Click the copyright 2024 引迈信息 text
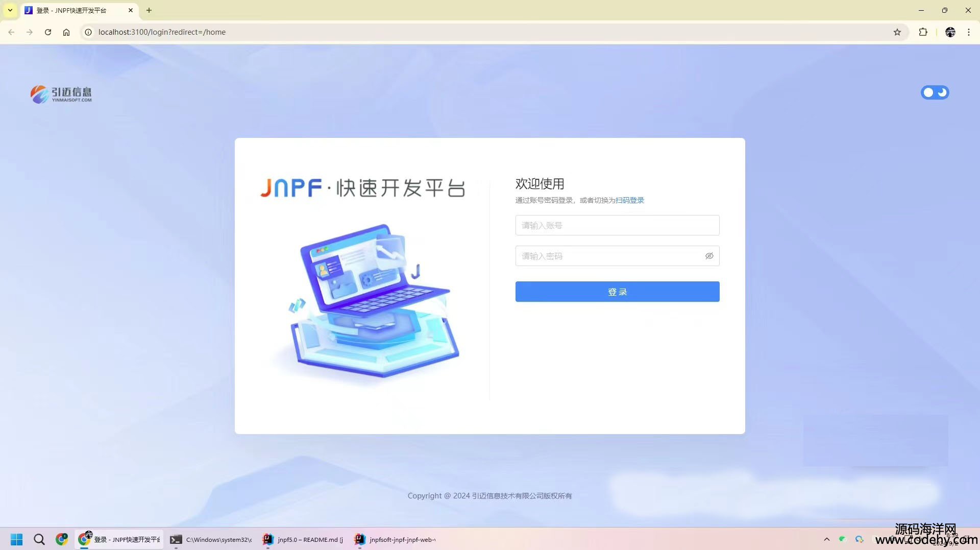Screen dimensions: 980x550 point(489,496)
